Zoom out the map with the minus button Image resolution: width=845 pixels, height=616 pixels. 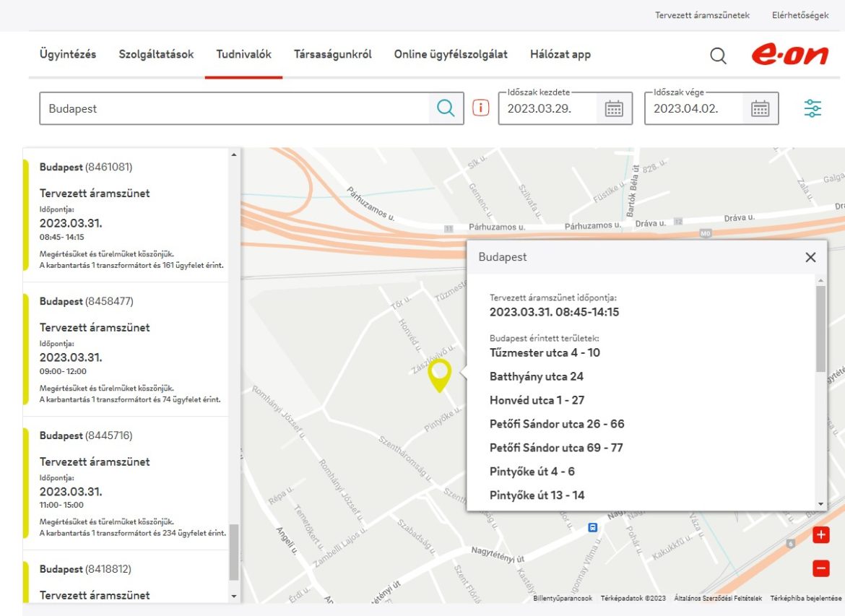point(821,568)
